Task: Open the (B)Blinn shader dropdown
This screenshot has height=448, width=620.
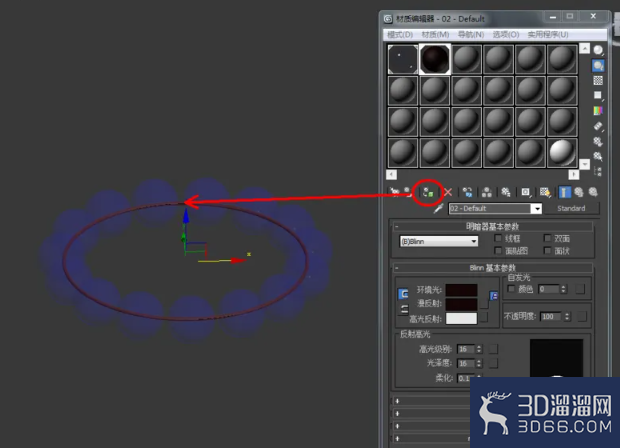Action: (x=474, y=241)
